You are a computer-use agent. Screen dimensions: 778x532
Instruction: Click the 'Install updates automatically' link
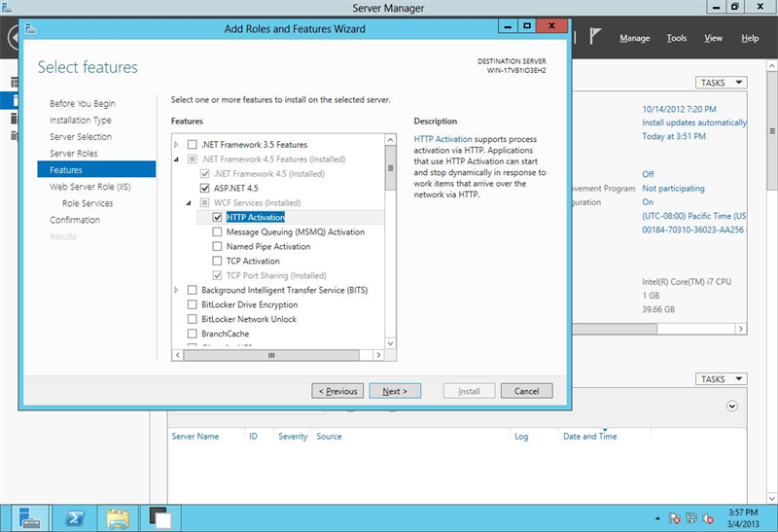click(694, 123)
